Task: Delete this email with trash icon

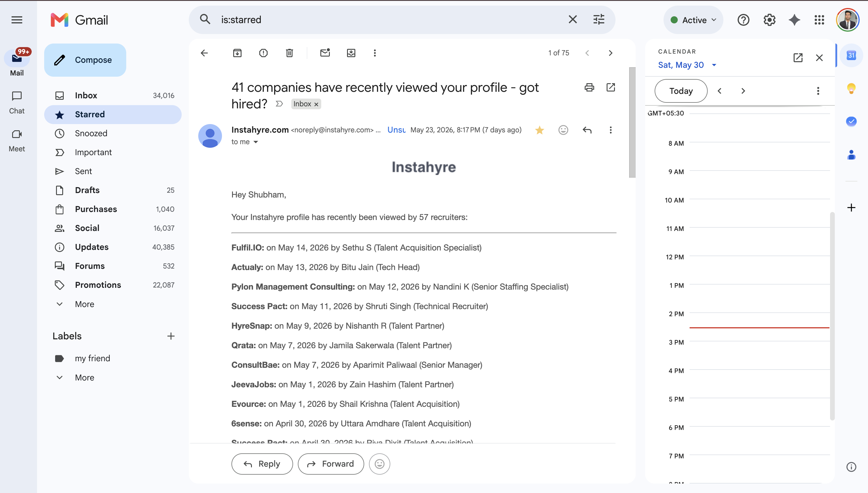Action: 289,53
